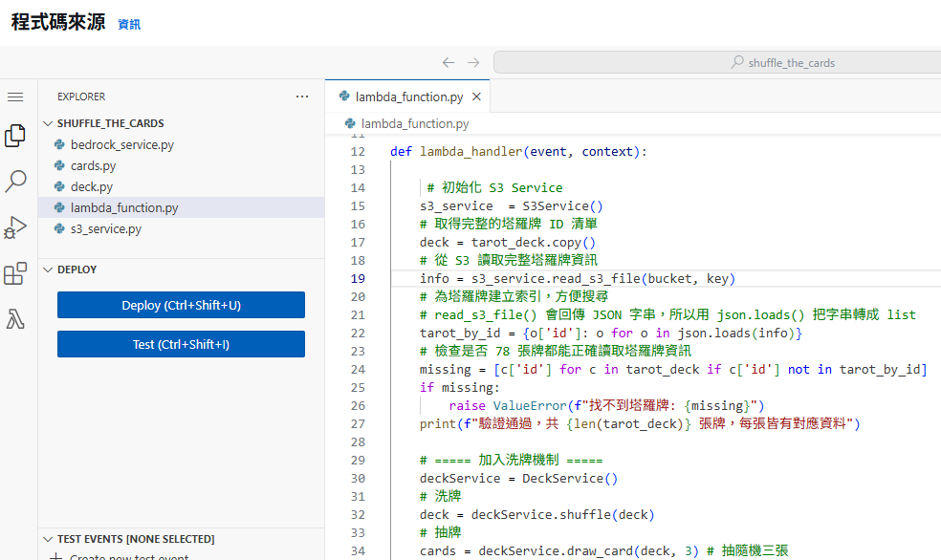Click the Python icon in the editor tab
The height and width of the screenshot is (560, 941).
click(344, 96)
